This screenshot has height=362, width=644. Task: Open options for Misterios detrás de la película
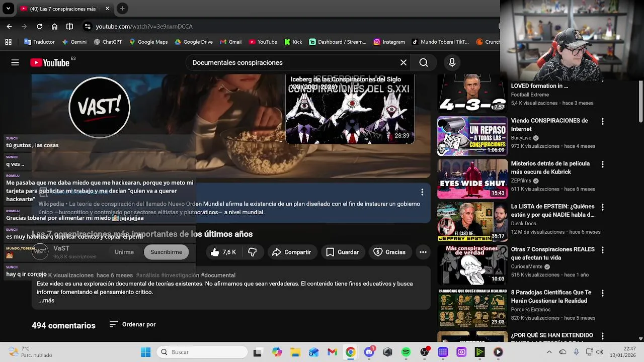coord(602,164)
